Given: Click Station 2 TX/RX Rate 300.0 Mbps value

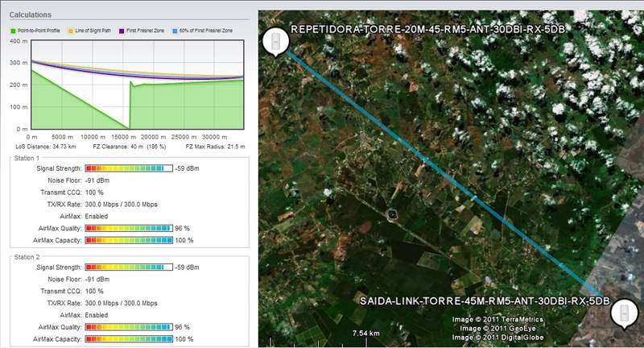Looking at the screenshot, I should pos(122,303).
